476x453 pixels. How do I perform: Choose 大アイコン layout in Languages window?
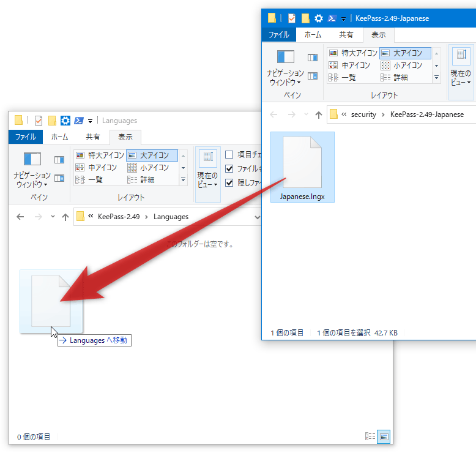[x=152, y=155]
